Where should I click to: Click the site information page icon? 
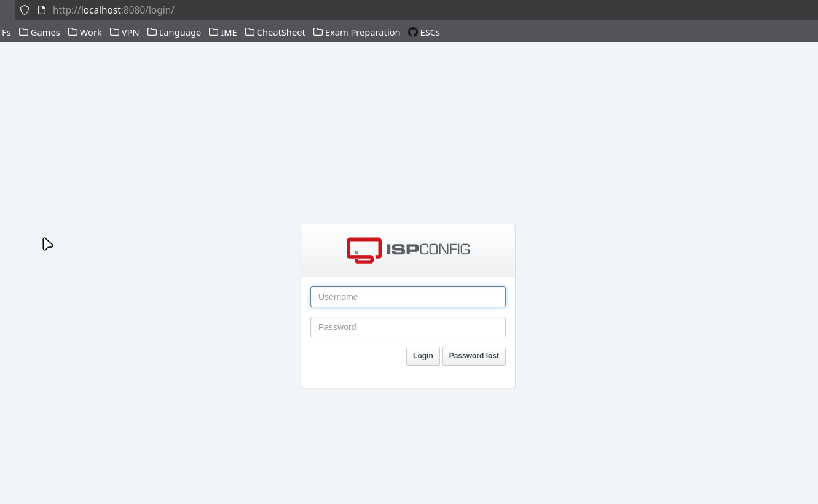point(42,10)
